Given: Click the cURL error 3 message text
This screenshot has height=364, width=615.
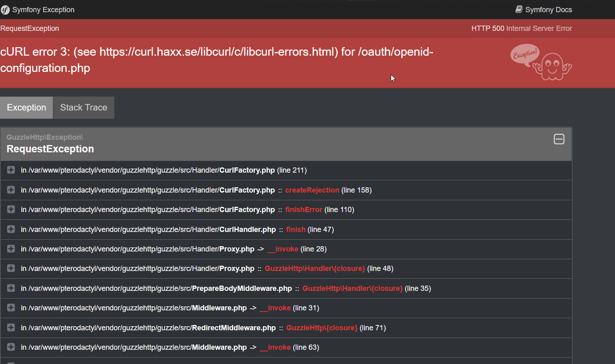Looking at the screenshot, I should [217, 60].
